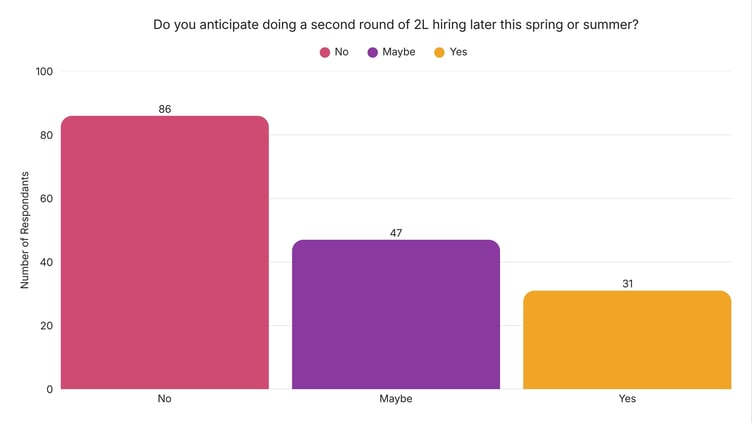This screenshot has width=752, height=423.
Task: Click the 100 tick on the y-axis
Action: click(x=44, y=72)
